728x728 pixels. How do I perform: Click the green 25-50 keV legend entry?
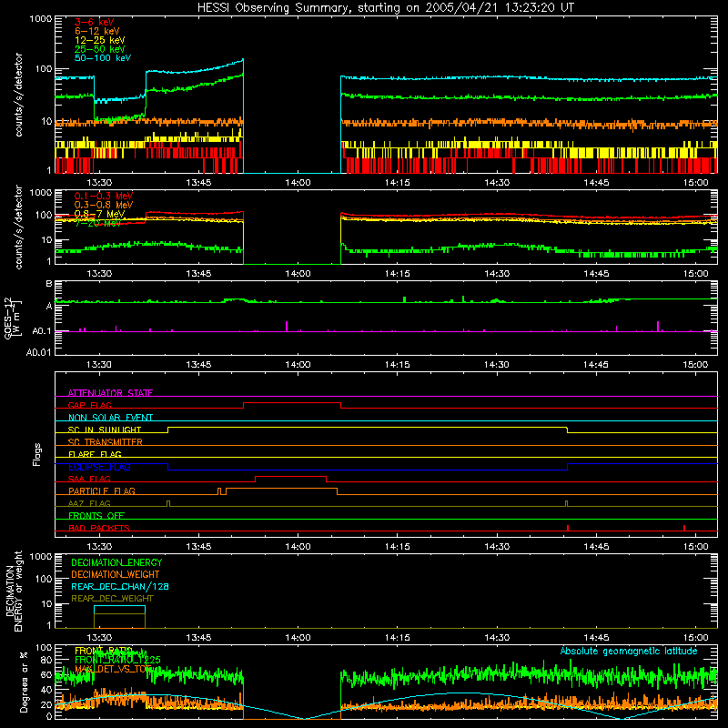click(x=100, y=49)
